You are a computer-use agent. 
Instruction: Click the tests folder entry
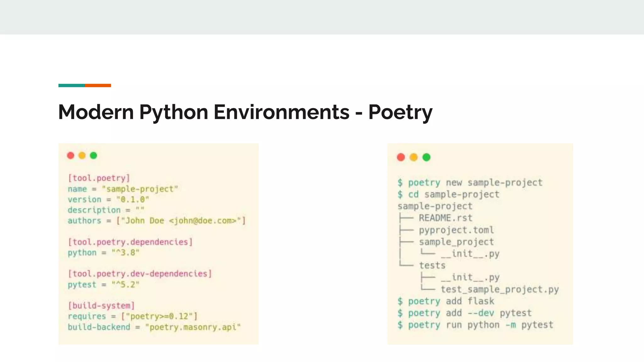pyautogui.click(x=432, y=266)
